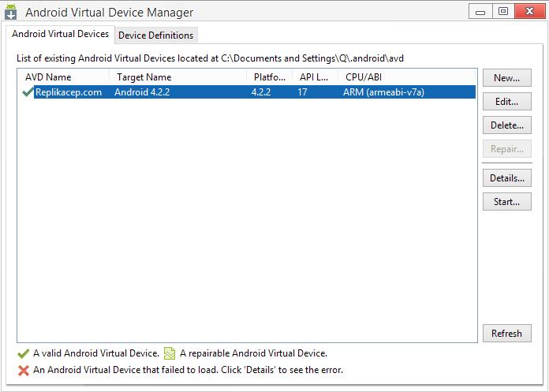Screen dimensions: 549x392
Task: View AVD info with Details... button
Action: point(506,178)
